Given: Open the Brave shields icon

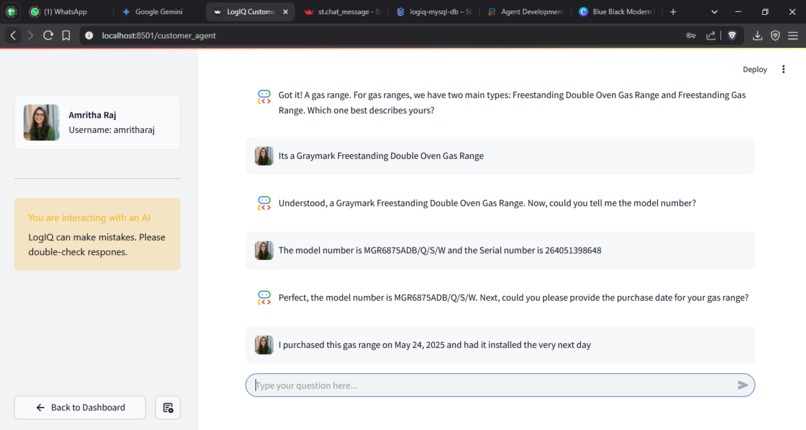Looking at the screenshot, I should [732, 35].
